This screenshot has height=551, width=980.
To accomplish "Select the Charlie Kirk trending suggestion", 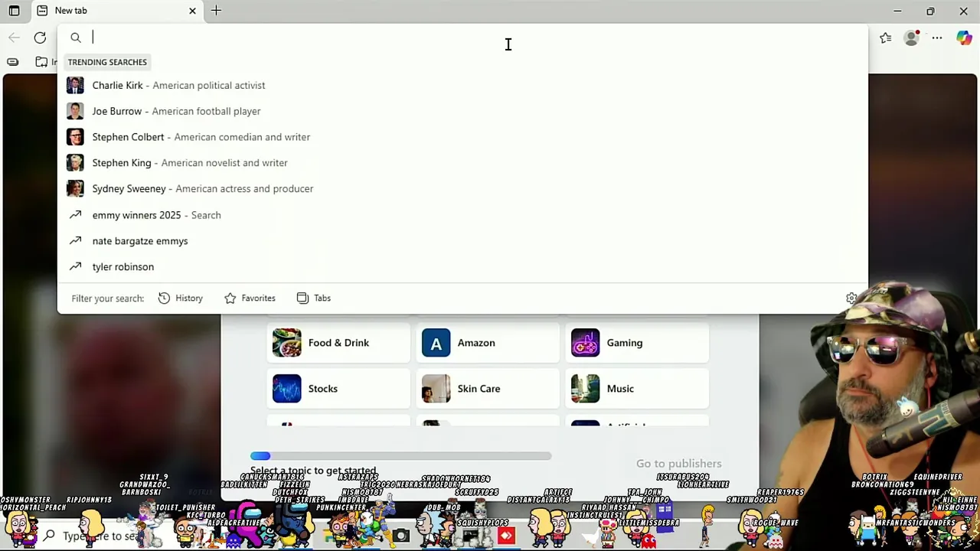I will pyautogui.click(x=462, y=85).
